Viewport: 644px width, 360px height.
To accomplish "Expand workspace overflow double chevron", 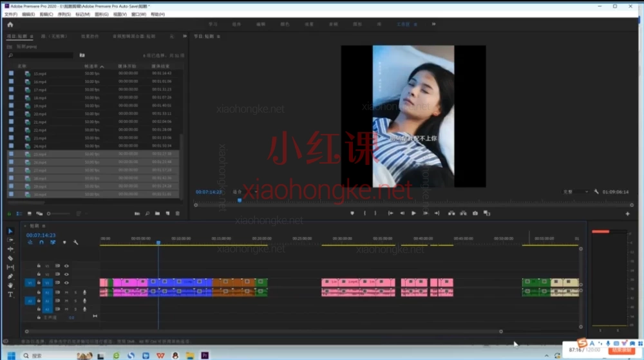I will click(x=433, y=24).
